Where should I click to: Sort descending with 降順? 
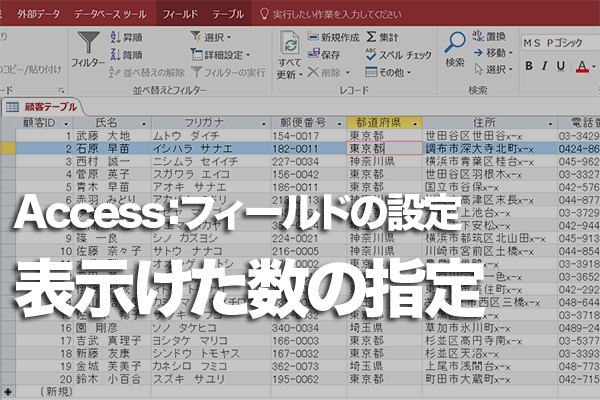tap(126, 55)
